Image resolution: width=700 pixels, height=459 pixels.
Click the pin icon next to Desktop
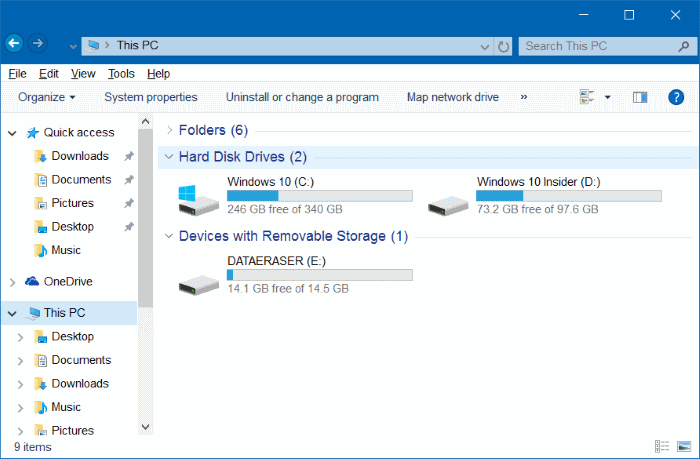(129, 227)
